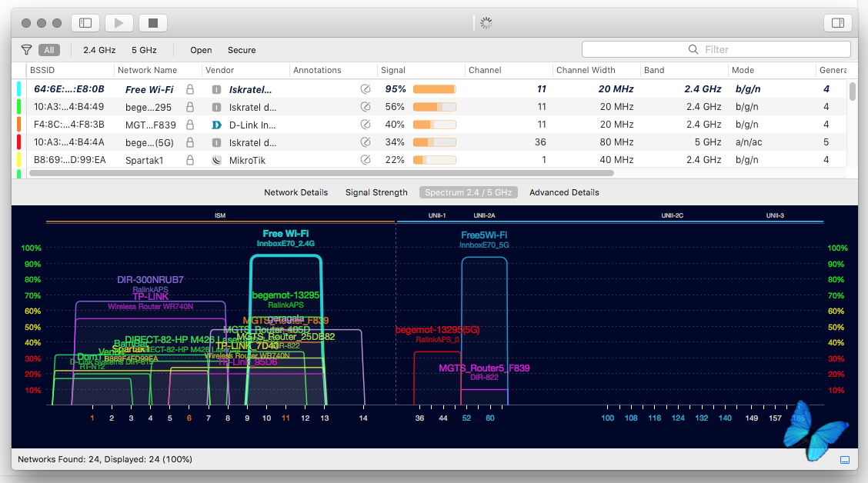Toggle the Secure networks filter

click(242, 50)
